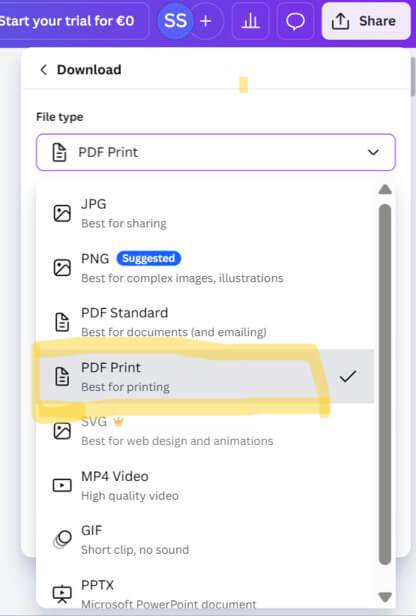Choose the PDF Print option
Screen dimensions: 416x616
(205, 376)
